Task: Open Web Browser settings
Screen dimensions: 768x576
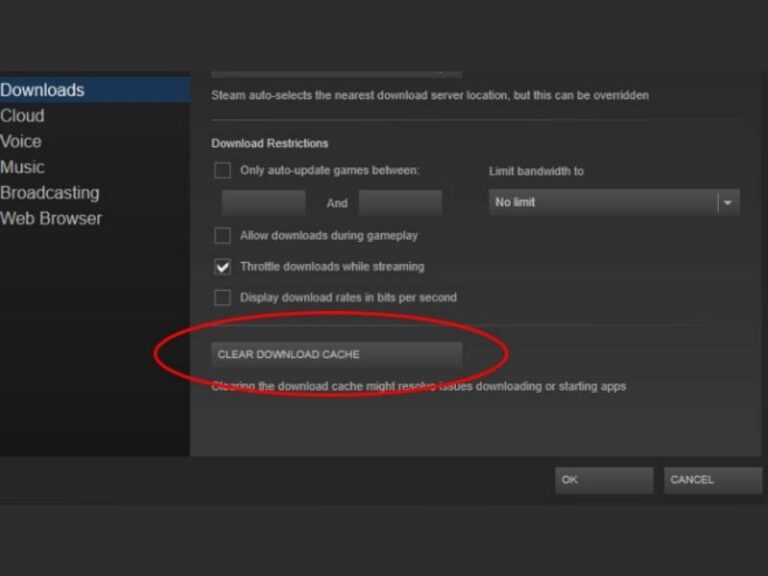Action: pyautogui.click(x=51, y=218)
